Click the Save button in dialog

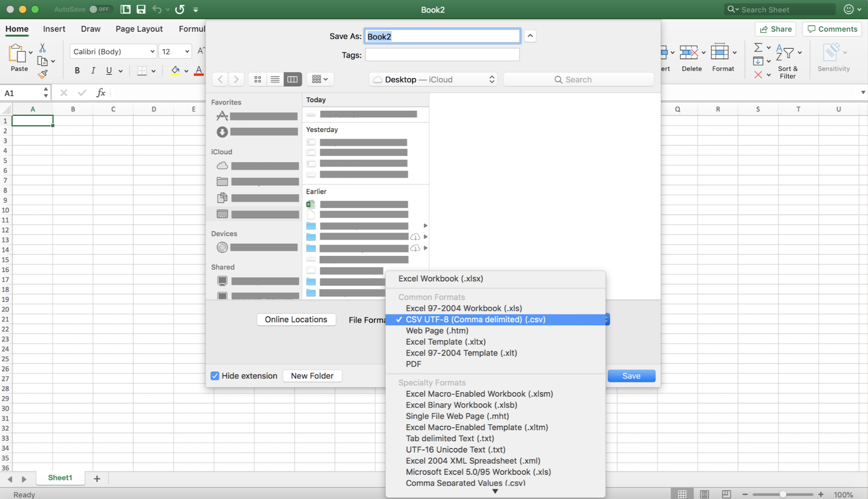point(631,376)
